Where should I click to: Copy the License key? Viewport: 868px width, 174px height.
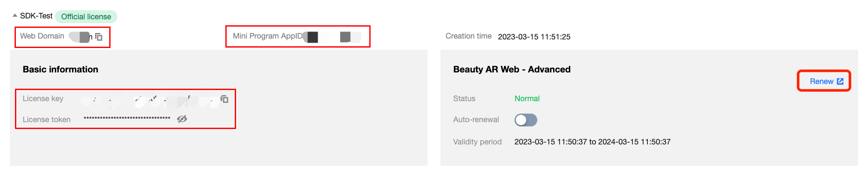pyautogui.click(x=224, y=99)
